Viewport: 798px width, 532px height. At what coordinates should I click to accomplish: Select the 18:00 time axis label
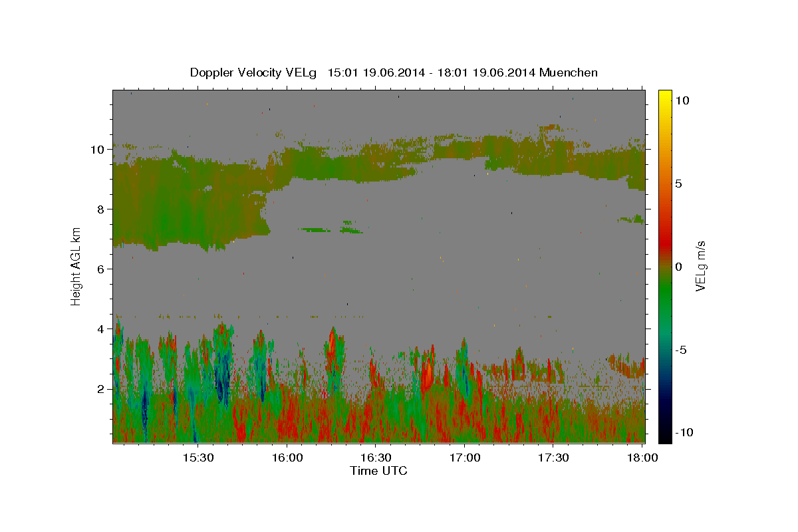(x=642, y=458)
